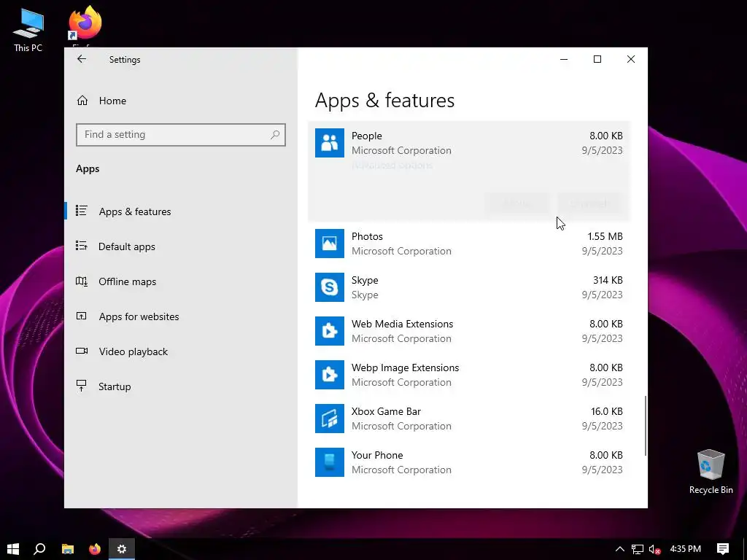Open Video playback settings
The height and width of the screenshot is (560, 747).
pos(133,351)
